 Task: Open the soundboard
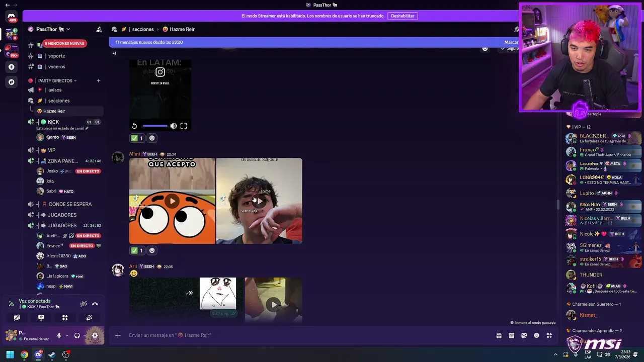89,318
